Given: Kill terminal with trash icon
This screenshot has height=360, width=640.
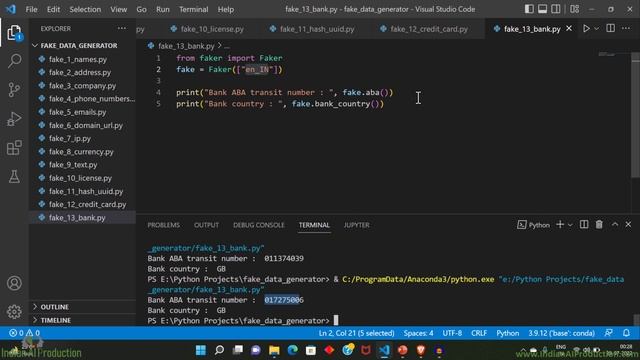Looking at the screenshot, I should coord(599,224).
